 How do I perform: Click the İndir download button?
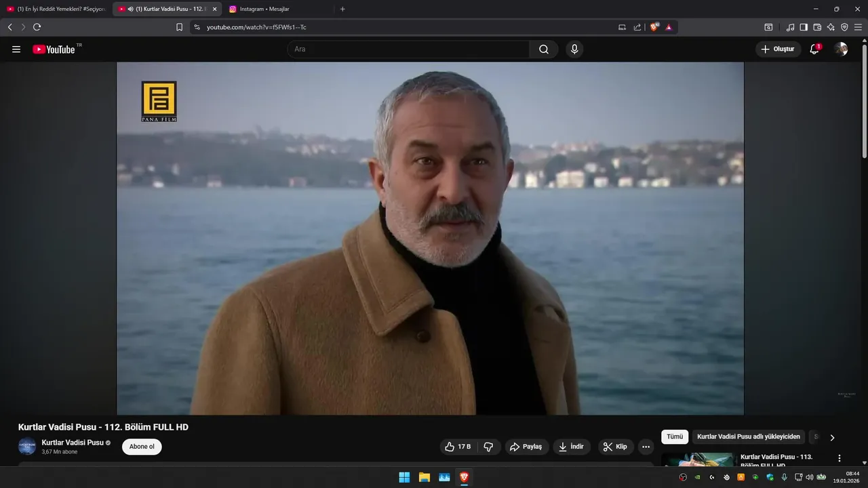572,447
